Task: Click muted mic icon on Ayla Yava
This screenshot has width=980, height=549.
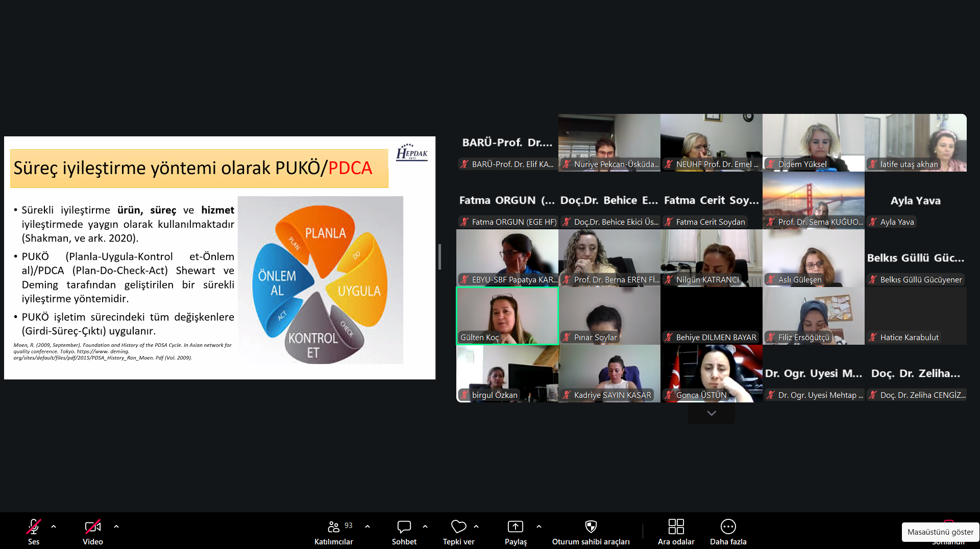Action: point(873,222)
